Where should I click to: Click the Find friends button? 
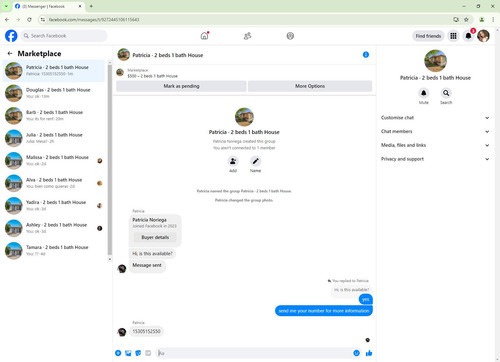428,36
